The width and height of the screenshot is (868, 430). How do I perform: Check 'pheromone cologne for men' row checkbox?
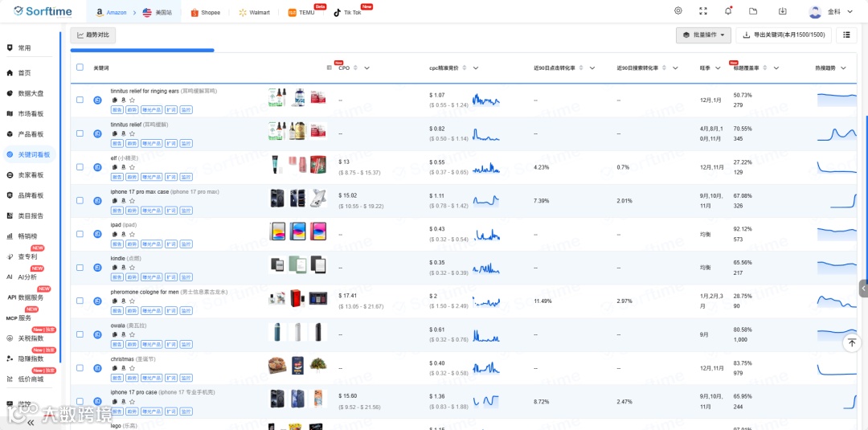[x=80, y=301]
